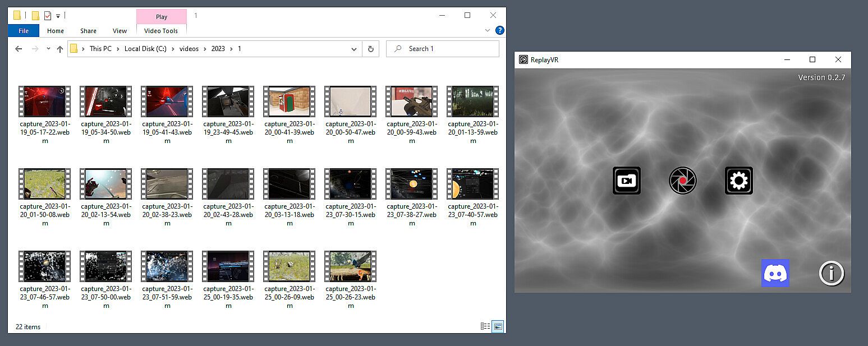
Task: Click the 'videos' breadcrumb in address bar
Action: click(x=189, y=49)
